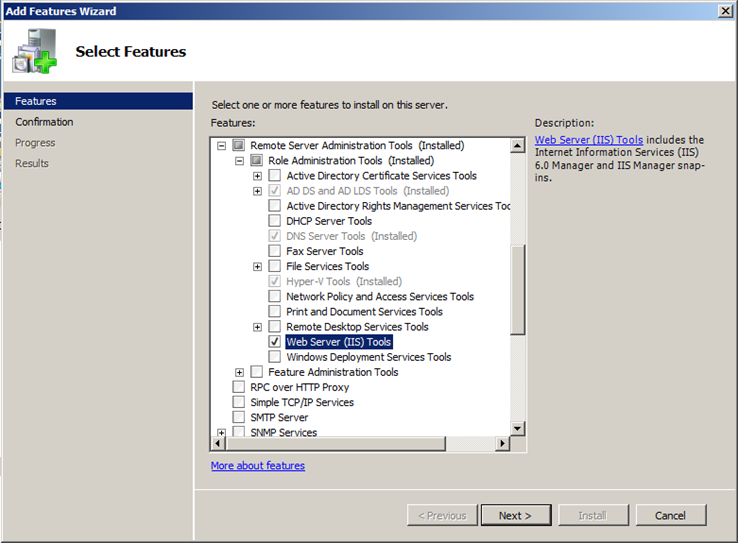Expand File Services Tools node

click(x=257, y=266)
